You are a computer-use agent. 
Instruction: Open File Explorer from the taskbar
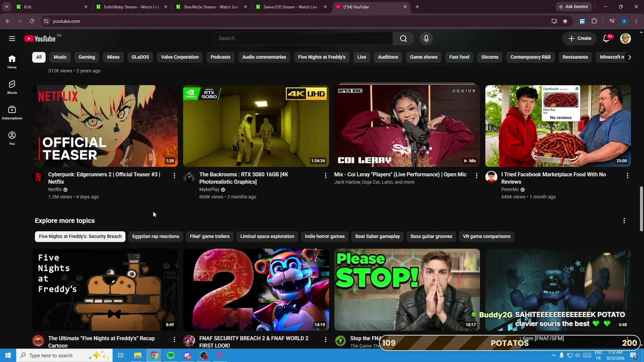[137, 355]
